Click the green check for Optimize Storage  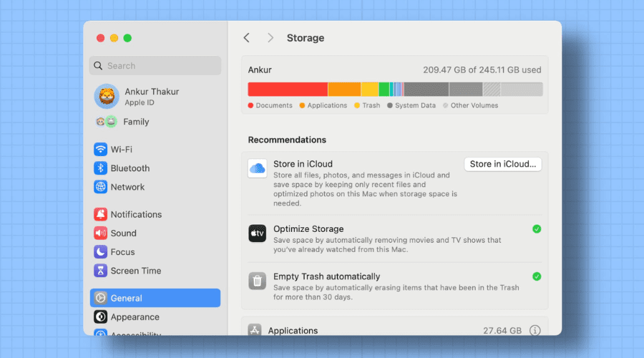coord(537,229)
